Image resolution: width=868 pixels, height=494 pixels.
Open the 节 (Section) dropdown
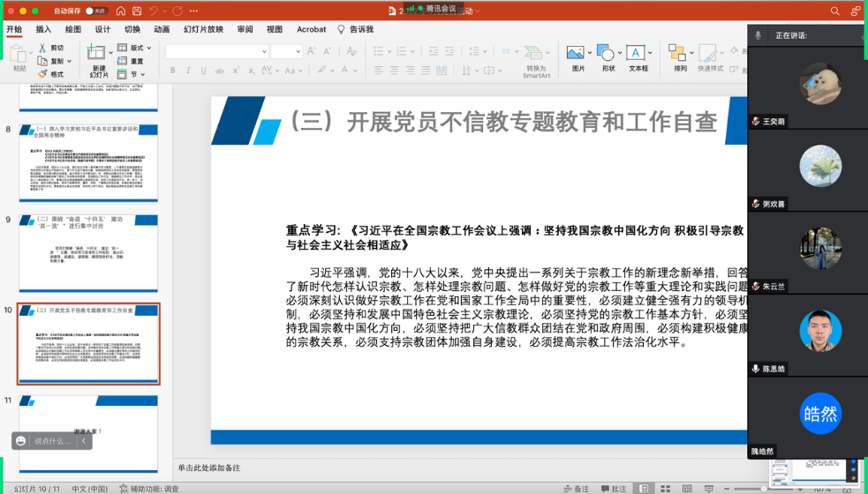coord(132,74)
